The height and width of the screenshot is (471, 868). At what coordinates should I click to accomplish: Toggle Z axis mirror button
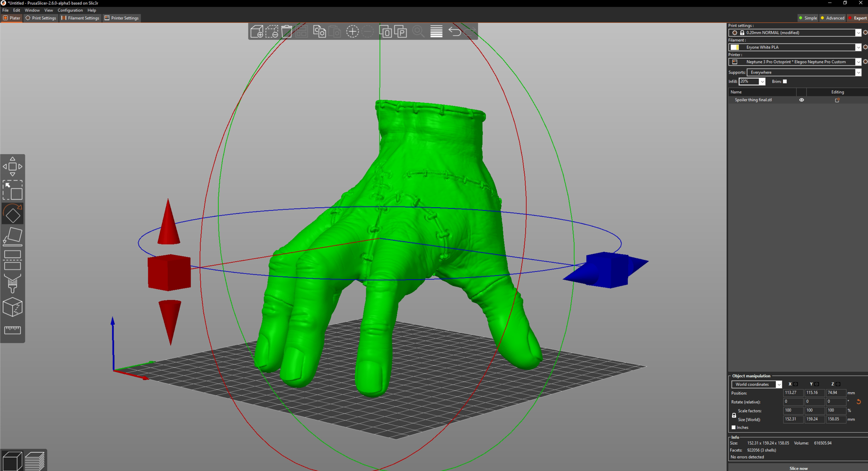(x=838, y=384)
